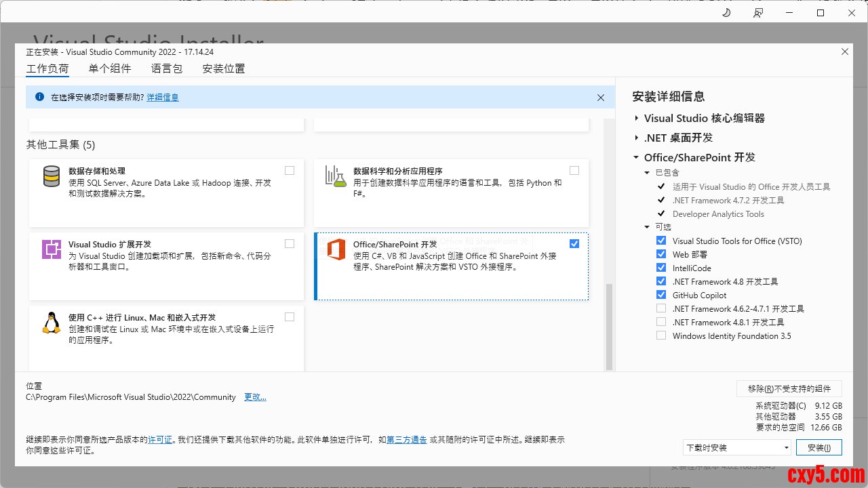Switch to the 安装位置 tab
The width and height of the screenshot is (868, 488).
224,68
